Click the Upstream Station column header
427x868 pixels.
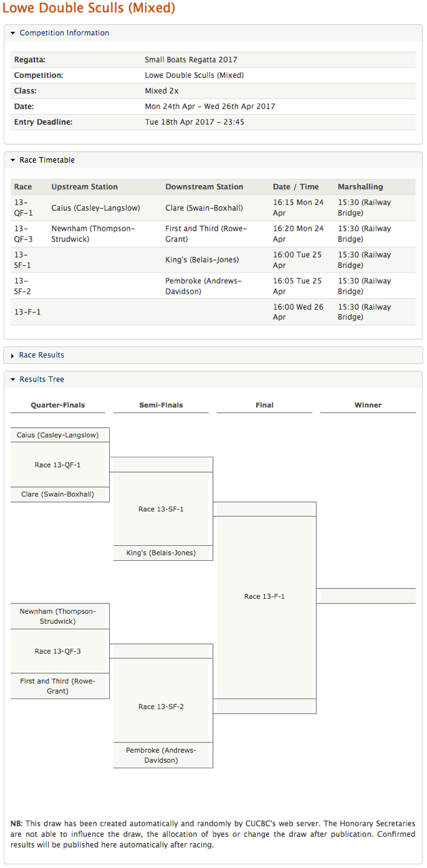(x=85, y=187)
